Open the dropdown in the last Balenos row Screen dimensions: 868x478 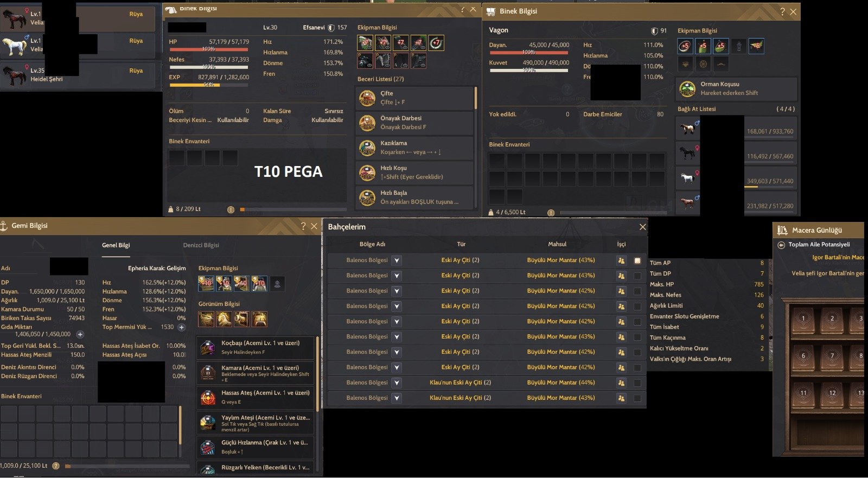tap(397, 398)
